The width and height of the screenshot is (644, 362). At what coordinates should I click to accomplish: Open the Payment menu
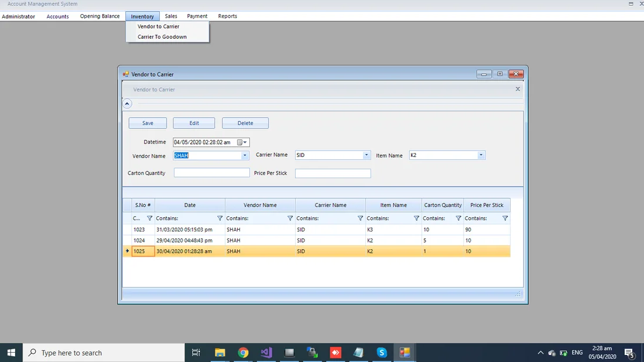coord(197,16)
